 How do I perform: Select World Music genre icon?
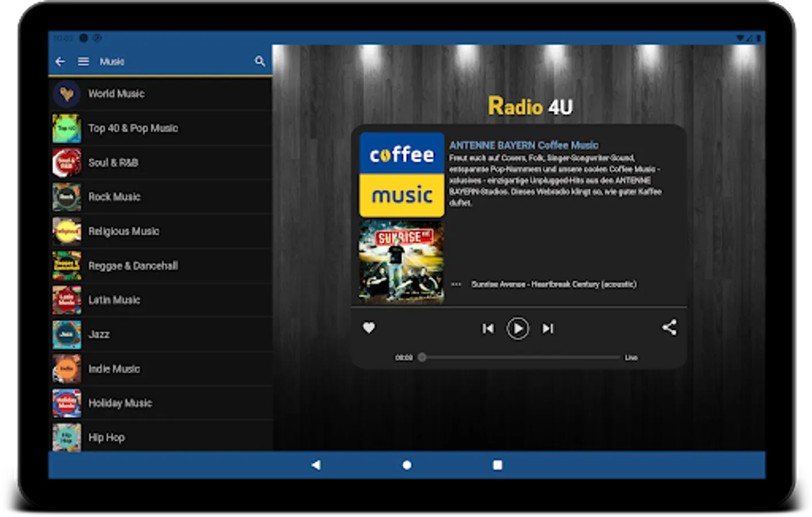(x=67, y=94)
